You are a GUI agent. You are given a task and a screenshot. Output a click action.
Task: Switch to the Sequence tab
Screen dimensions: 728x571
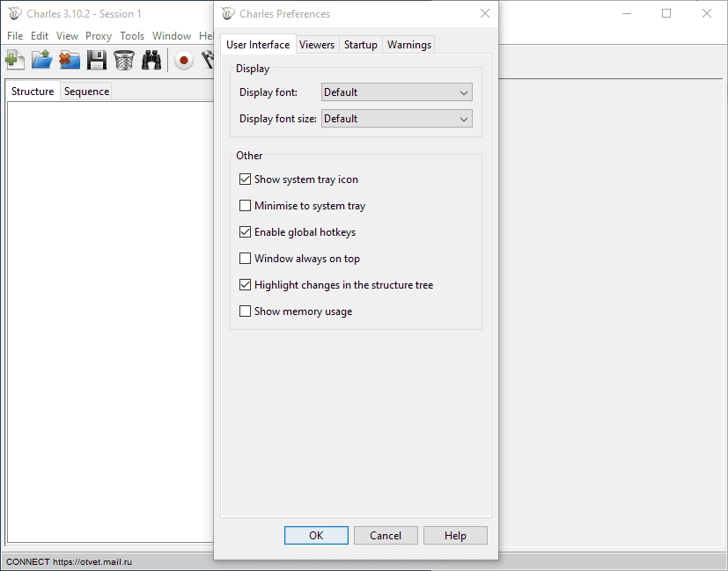click(x=86, y=92)
